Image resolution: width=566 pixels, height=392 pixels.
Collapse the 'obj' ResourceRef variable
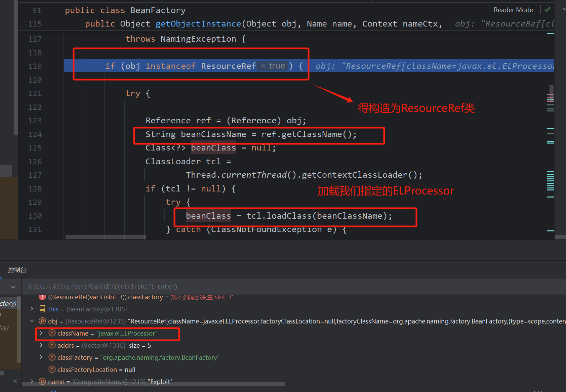(x=32, y=321)
